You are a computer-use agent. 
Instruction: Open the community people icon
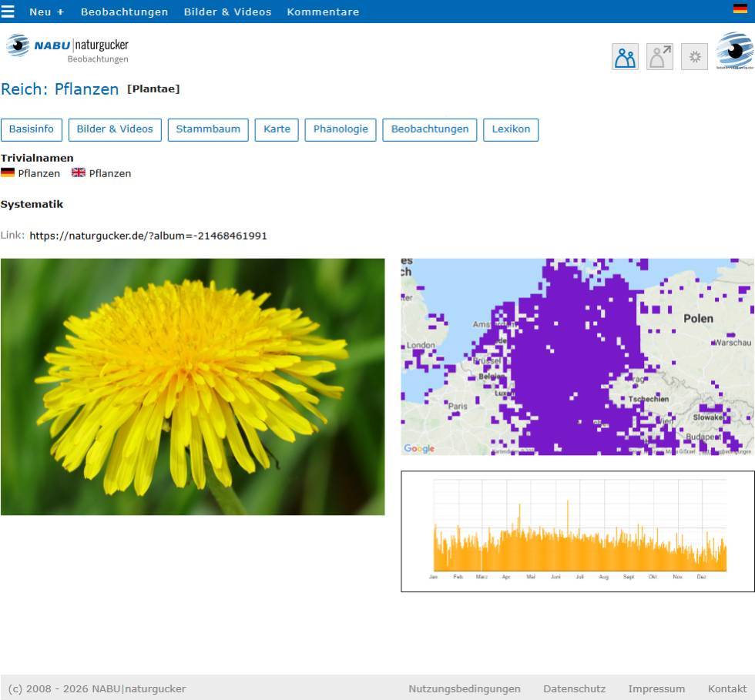click(x=625, y=57)
